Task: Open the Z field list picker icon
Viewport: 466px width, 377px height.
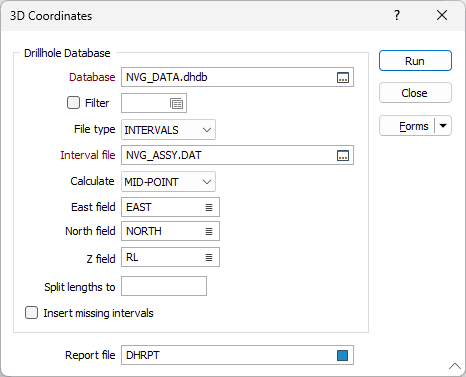Action: click(209, 257)
